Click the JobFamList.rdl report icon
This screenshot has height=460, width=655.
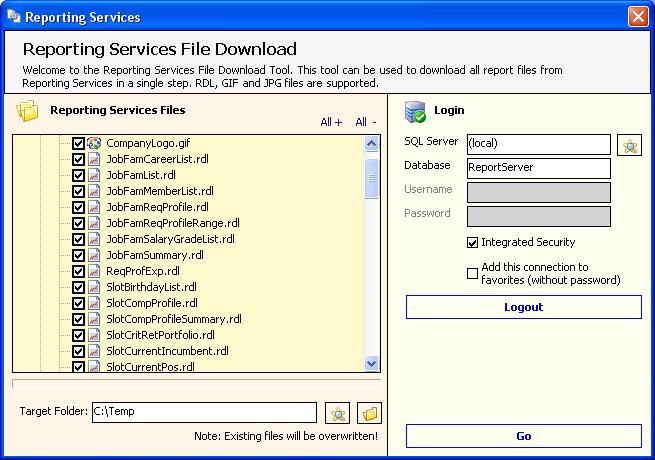pyautogui.click(x=94, y=175)
